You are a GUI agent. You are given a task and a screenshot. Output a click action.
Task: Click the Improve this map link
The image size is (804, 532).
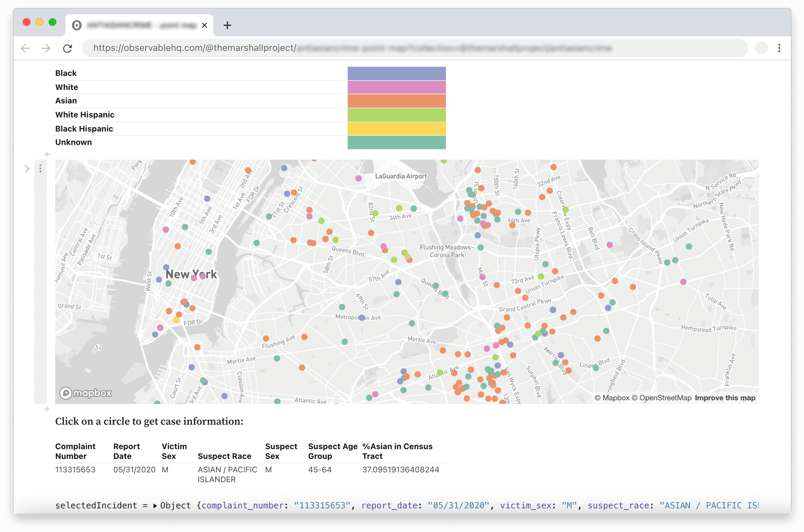[725, 398]
